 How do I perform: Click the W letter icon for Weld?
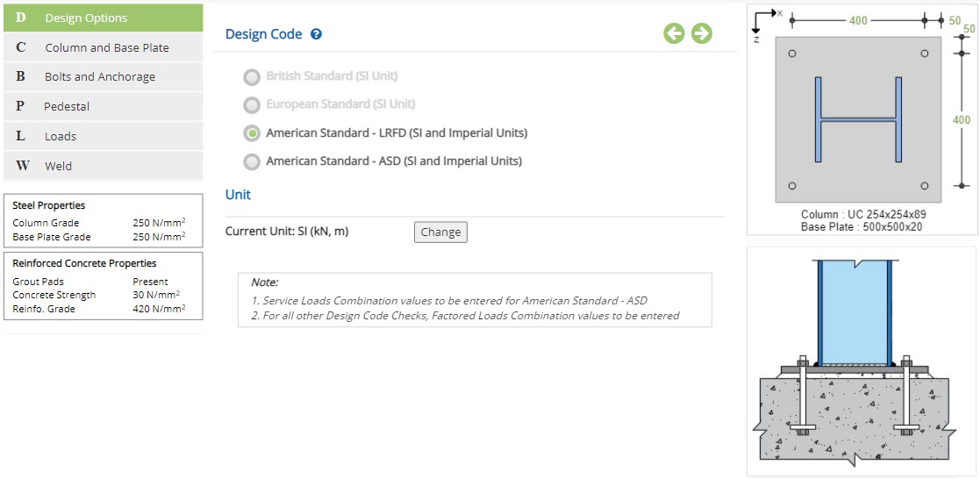pyautogui.click(x=22, y=166)
